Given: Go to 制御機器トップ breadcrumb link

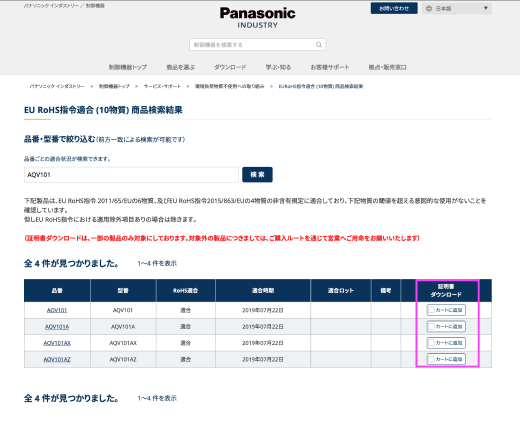Looking at the screenshot, I should [x=114, y=86].
